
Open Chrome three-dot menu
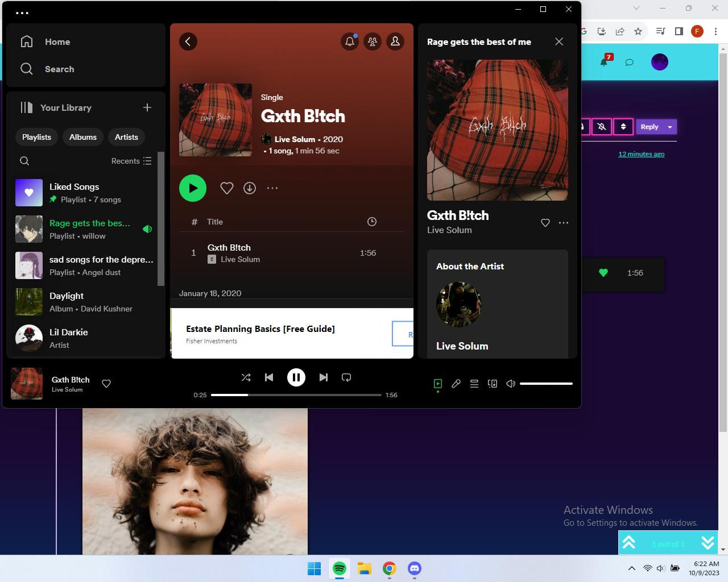coord(715,31)
